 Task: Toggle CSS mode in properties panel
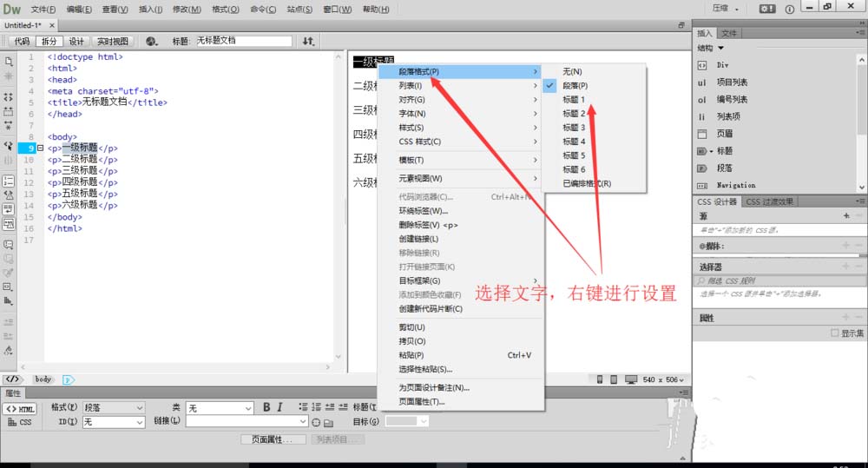pos(20,422)
